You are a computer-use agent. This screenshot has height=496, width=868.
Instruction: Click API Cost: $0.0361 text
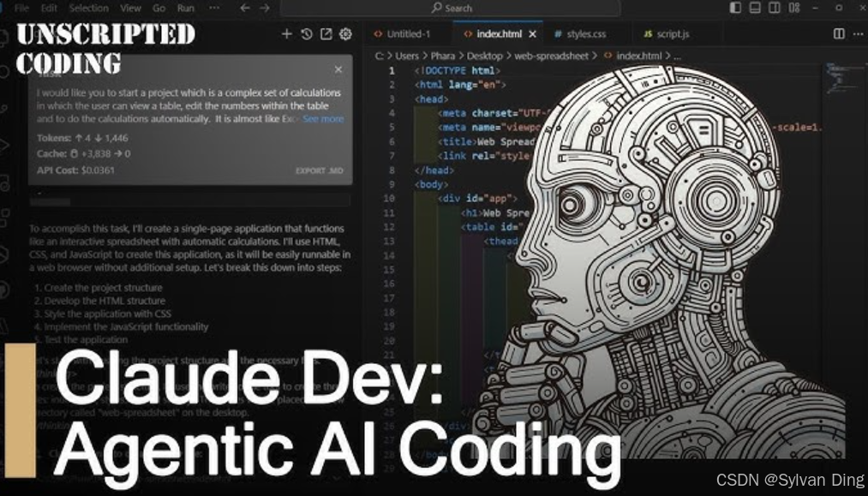76,170
